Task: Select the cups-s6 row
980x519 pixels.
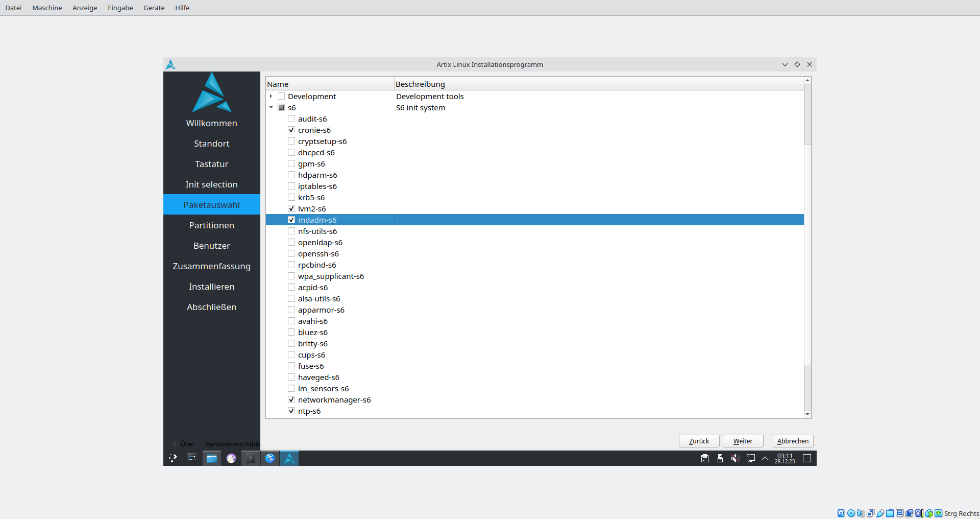Action: (x=535, y=355)
